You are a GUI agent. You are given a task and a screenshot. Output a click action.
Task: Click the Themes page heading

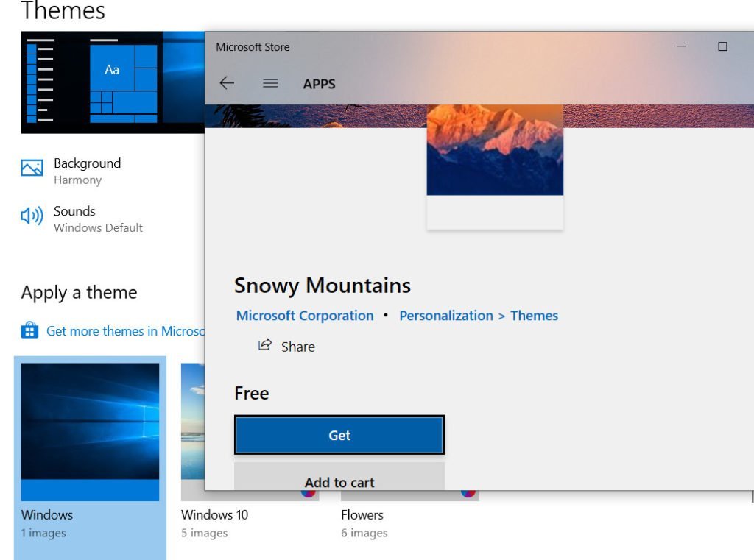[x=63, y=10]
